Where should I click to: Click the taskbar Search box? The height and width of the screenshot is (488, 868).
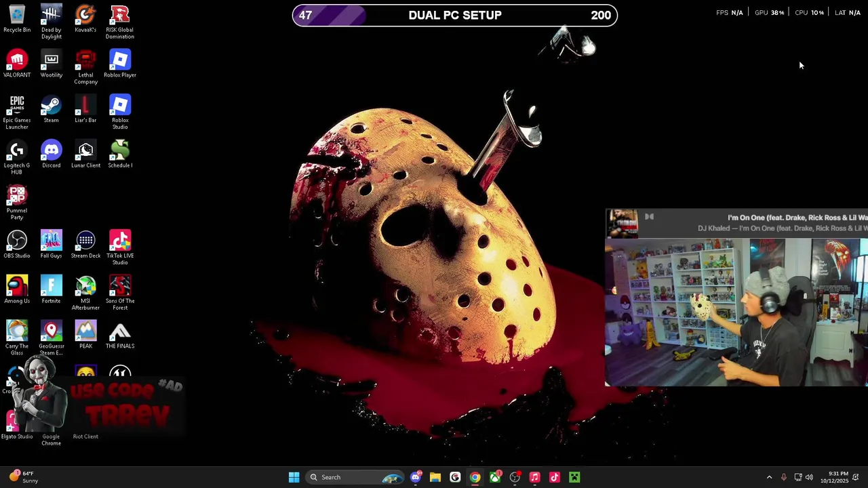tap(356, 477)
